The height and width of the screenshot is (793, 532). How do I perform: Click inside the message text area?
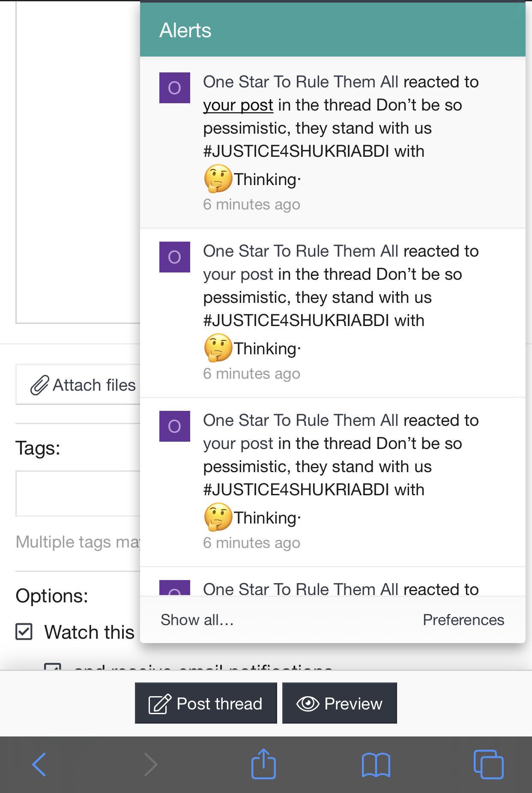[x=78, y=163]
